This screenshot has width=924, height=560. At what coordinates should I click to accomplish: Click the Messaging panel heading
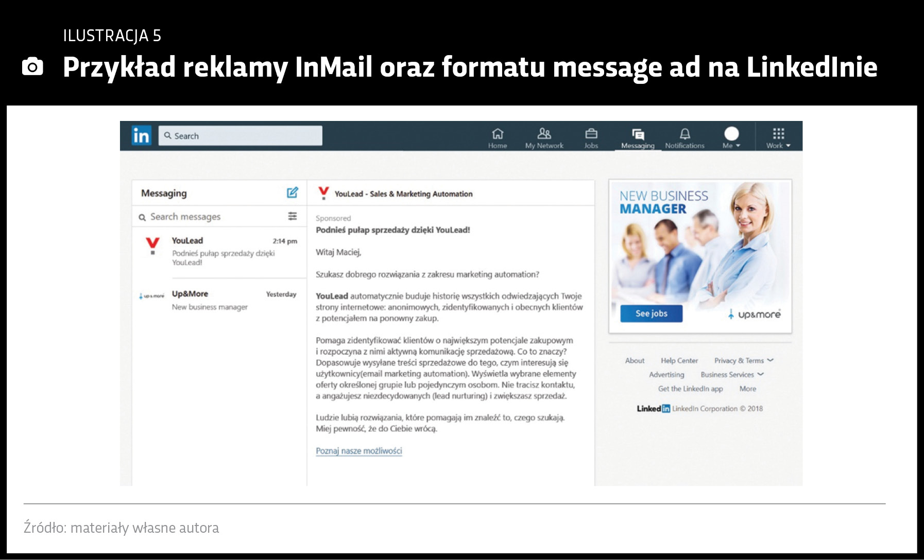coord(164,194)
